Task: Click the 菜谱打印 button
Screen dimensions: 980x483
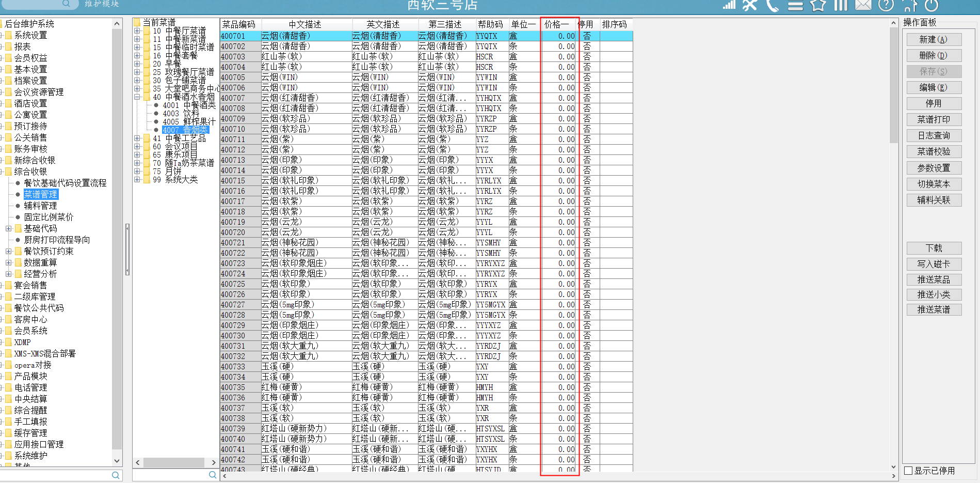Action: [934, 120]
